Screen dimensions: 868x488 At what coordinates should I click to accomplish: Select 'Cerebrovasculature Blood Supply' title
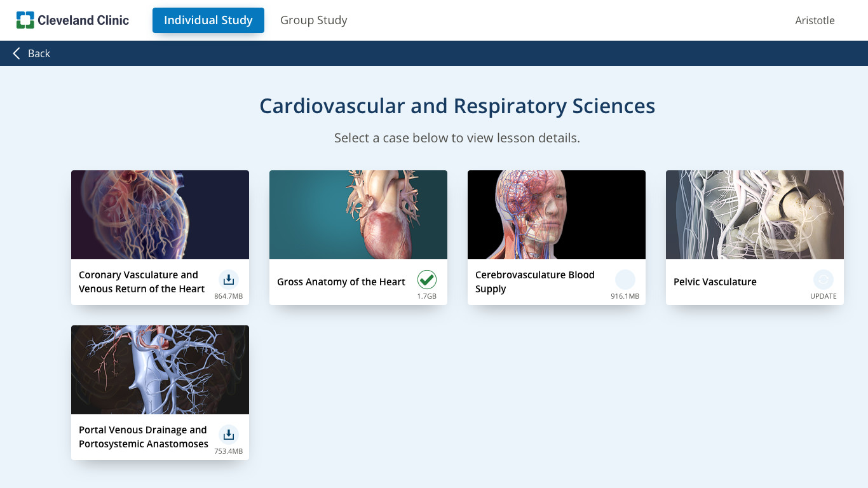535,282
